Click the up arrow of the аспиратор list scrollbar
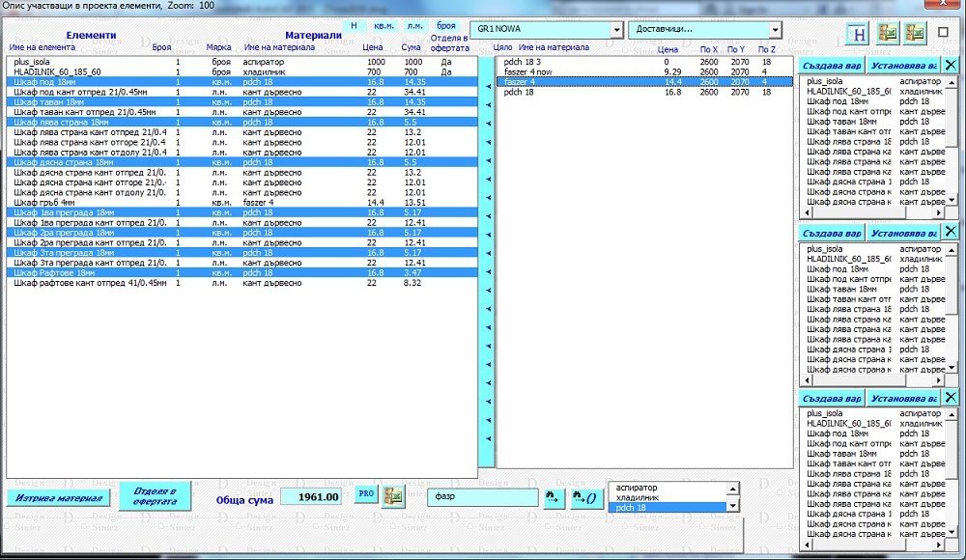 click(732, 489)
